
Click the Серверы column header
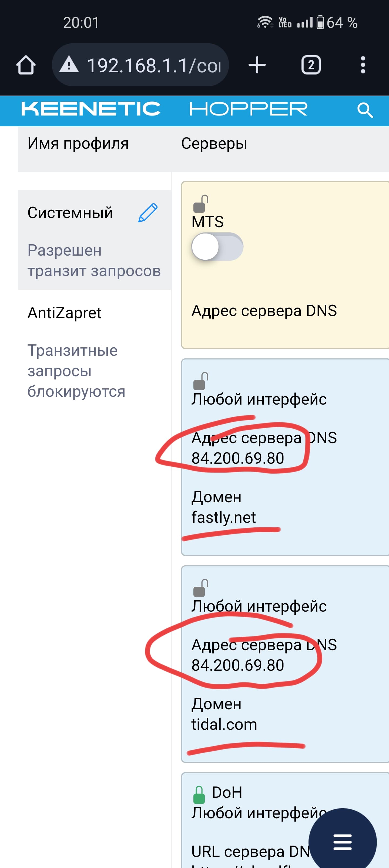pyautogui.click(x=214, y=143)
